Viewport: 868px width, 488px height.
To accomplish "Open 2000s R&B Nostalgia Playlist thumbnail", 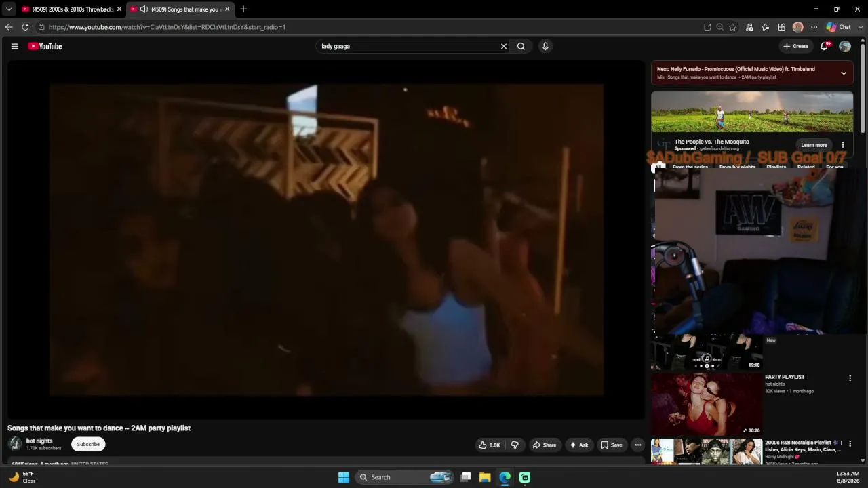I will pyautogui.click(x=707, y=452).
